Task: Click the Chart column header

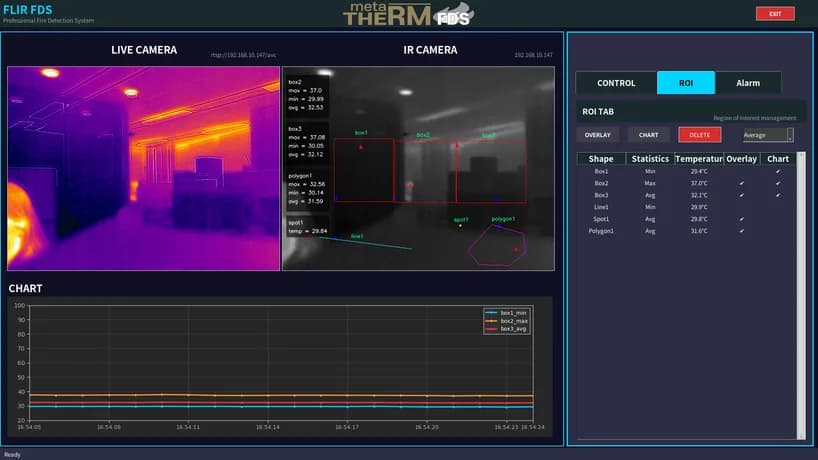Action: point(778,159)
